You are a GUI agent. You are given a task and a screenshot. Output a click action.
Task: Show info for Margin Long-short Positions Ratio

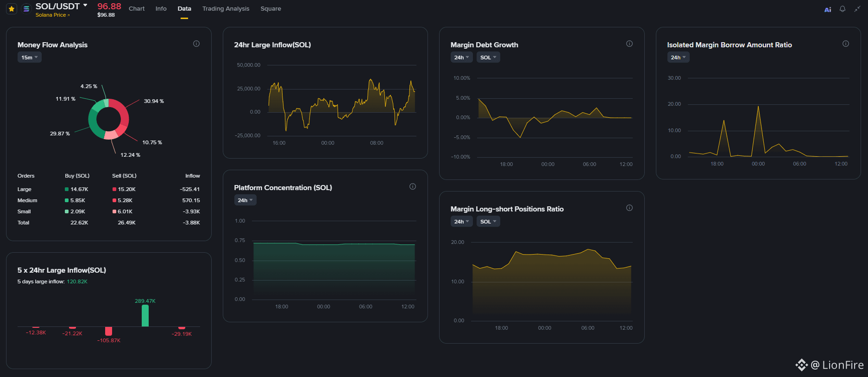pyautogui.click(x=629, y=208)
